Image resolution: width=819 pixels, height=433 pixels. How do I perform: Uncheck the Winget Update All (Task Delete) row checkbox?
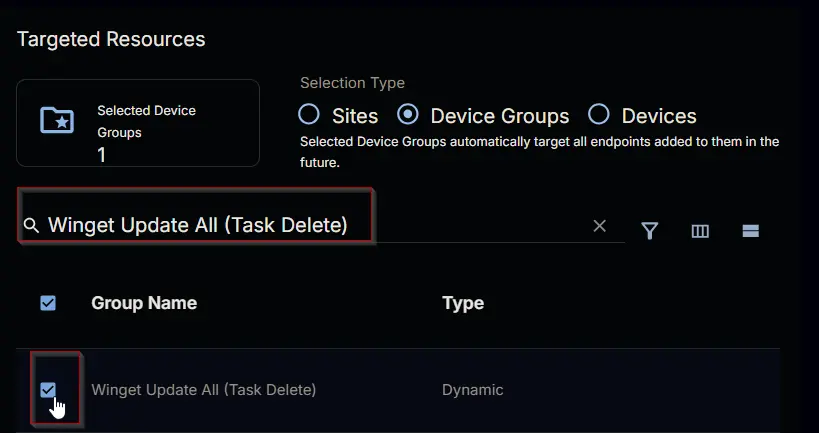(x=48, y=390)
